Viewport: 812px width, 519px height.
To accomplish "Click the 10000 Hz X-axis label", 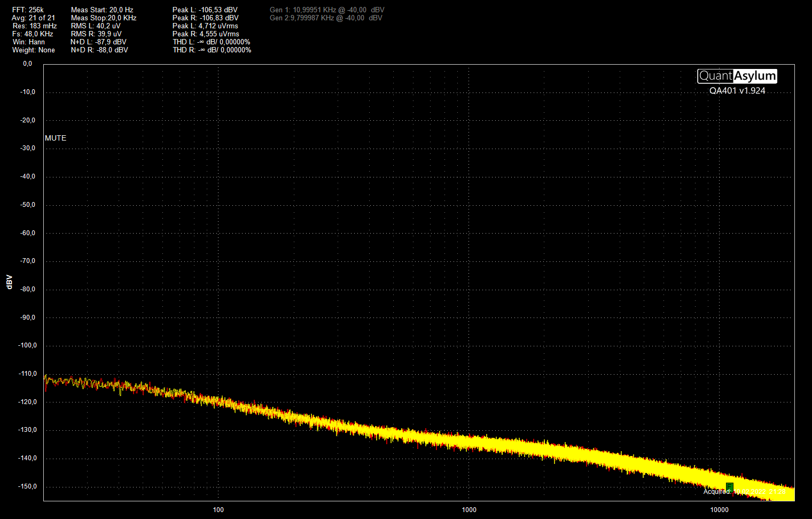I will (x=720, y=510).
